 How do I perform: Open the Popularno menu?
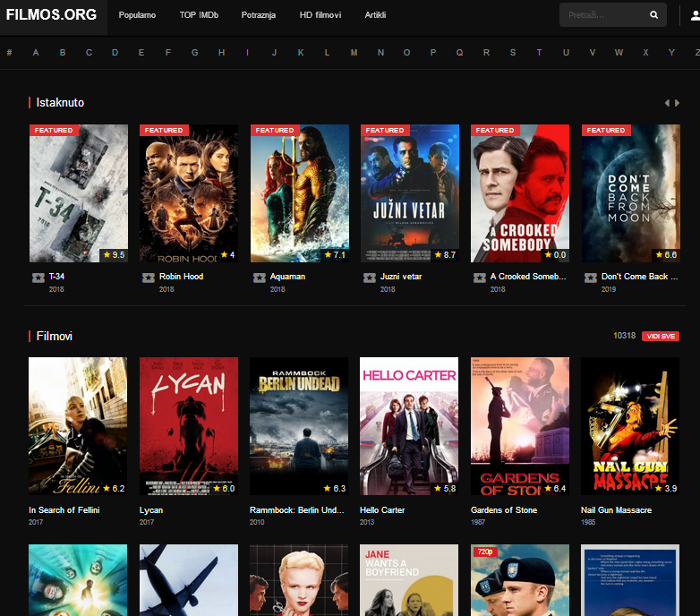click(x=137, y=15)
